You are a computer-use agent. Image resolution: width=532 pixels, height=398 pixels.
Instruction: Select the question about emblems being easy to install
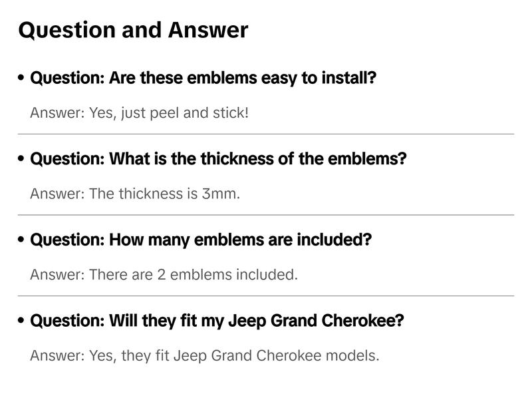(203, 78)
